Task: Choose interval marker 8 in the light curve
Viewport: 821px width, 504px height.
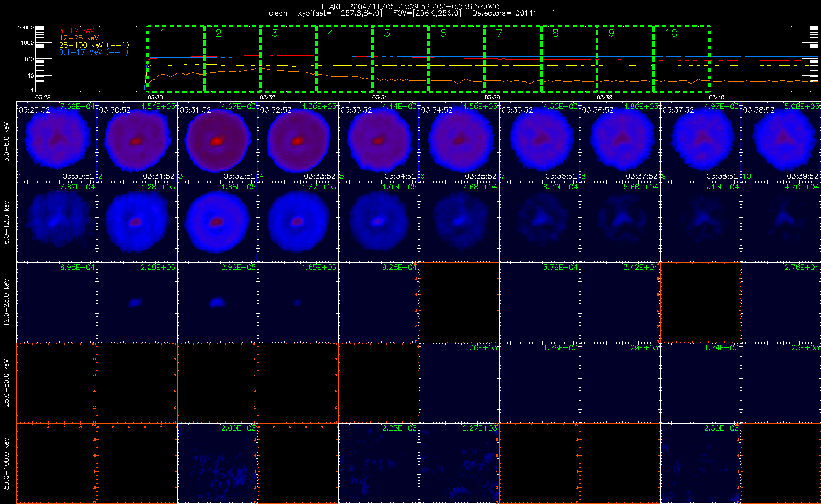Action: click(x=555, y=33)
